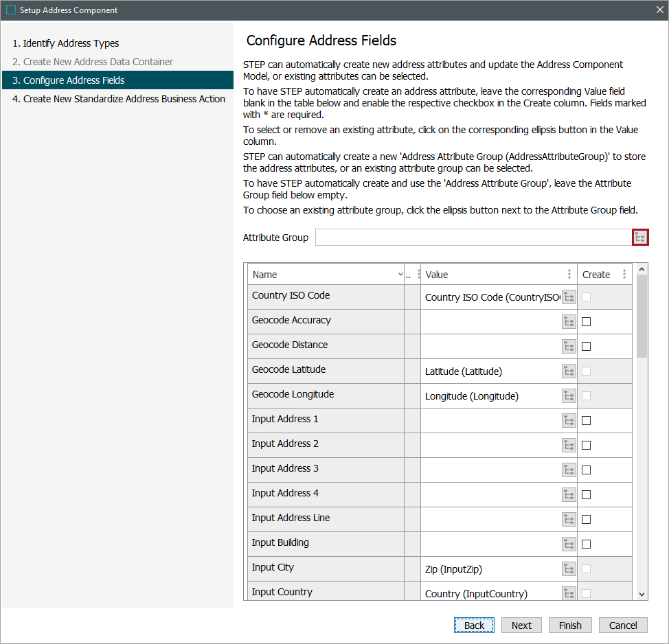This screenshot has width=669, height=644.
Task: Tick Create checkbox for Input Address 3
Action: pos(586,470)
